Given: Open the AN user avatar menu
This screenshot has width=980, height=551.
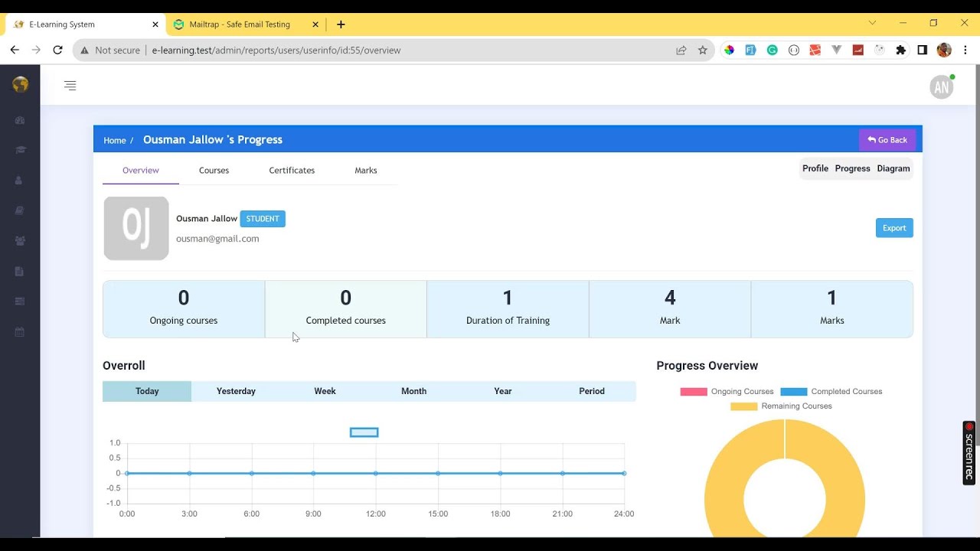Looking at the screenshot, I should 942,87.
